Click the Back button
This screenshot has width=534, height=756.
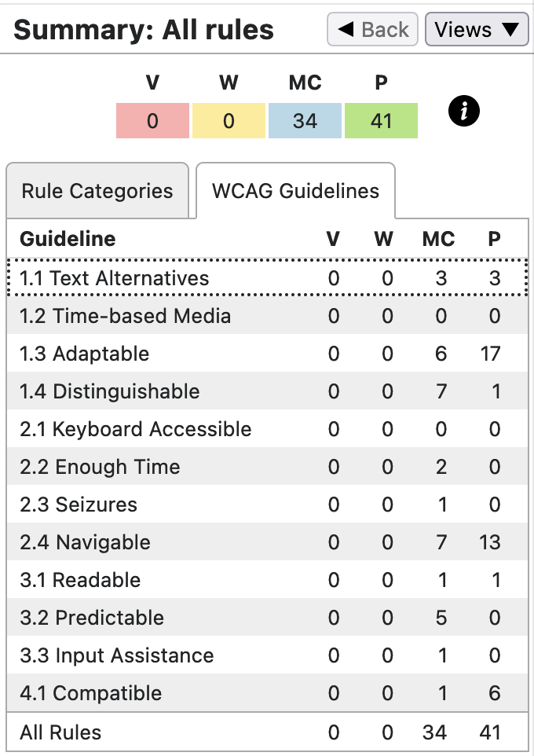(373, 30)
